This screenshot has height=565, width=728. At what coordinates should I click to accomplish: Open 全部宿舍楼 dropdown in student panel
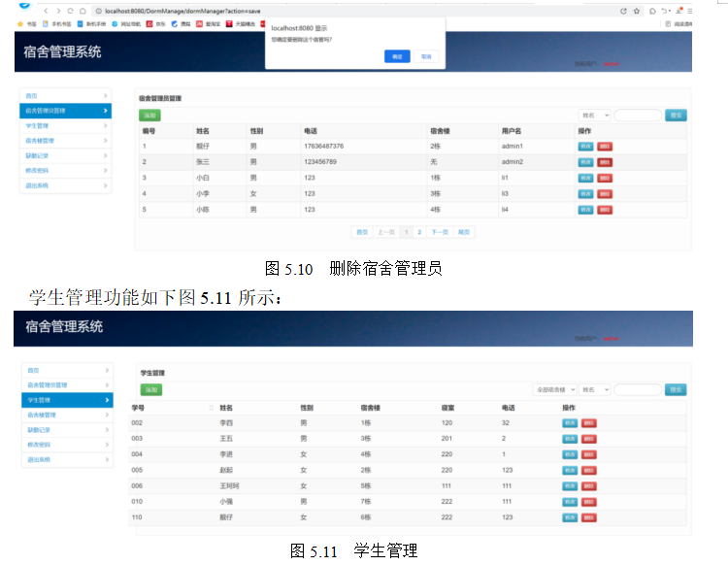(x=555, y=389)
